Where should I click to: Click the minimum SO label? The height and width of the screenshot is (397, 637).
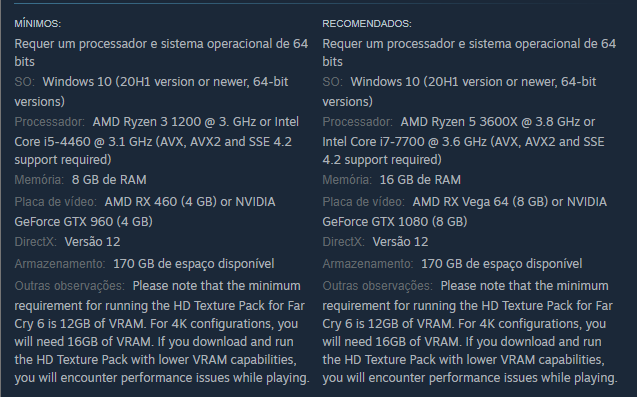point(24,82)
